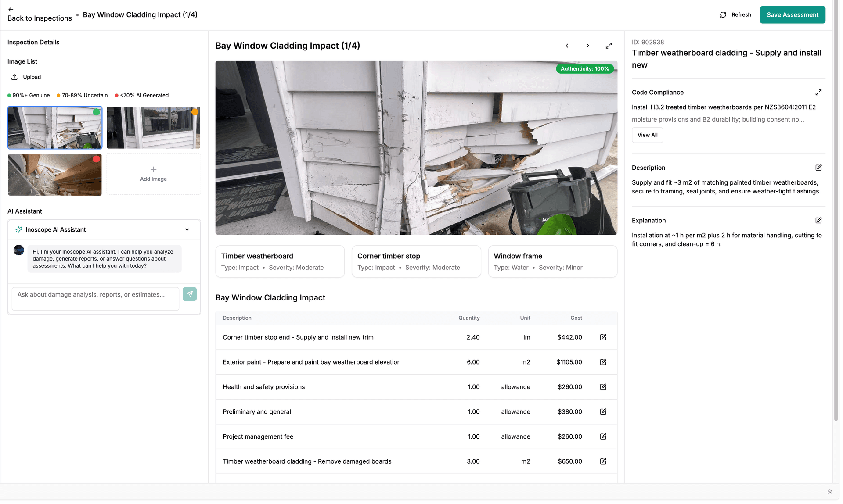Edit the Project management fee line item

[603, 436]
